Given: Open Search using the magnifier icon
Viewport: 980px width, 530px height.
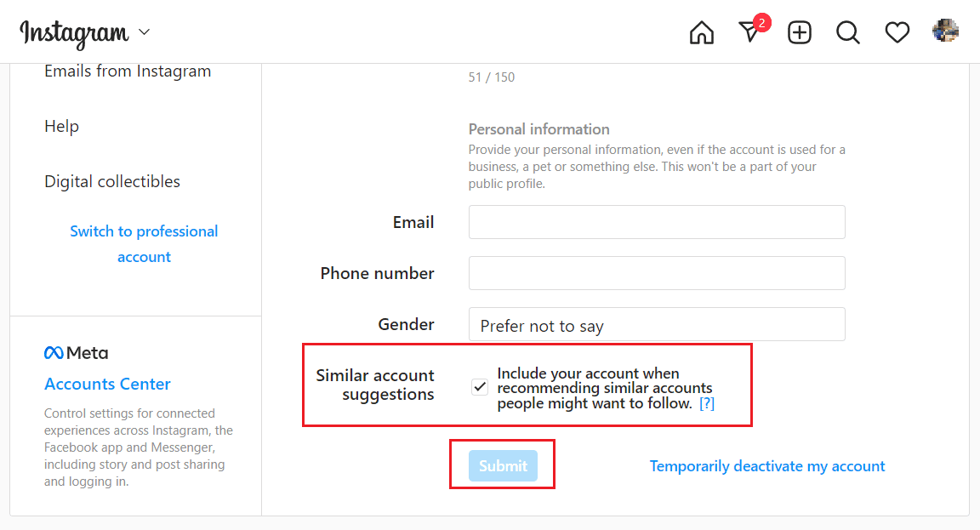Looking at the screenshot, I should (x=847, y=31).
